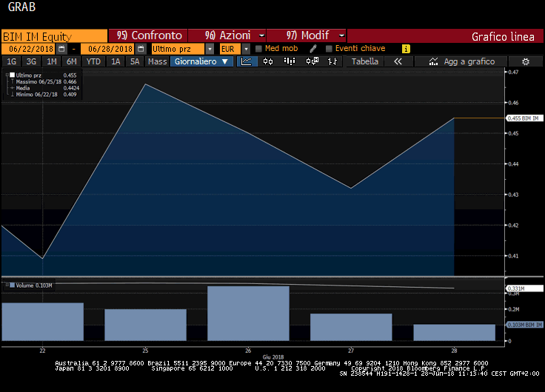Click the yellow info icon
Image resolution: width=545 pixels, height=392 pixels.
click(406, 49)
